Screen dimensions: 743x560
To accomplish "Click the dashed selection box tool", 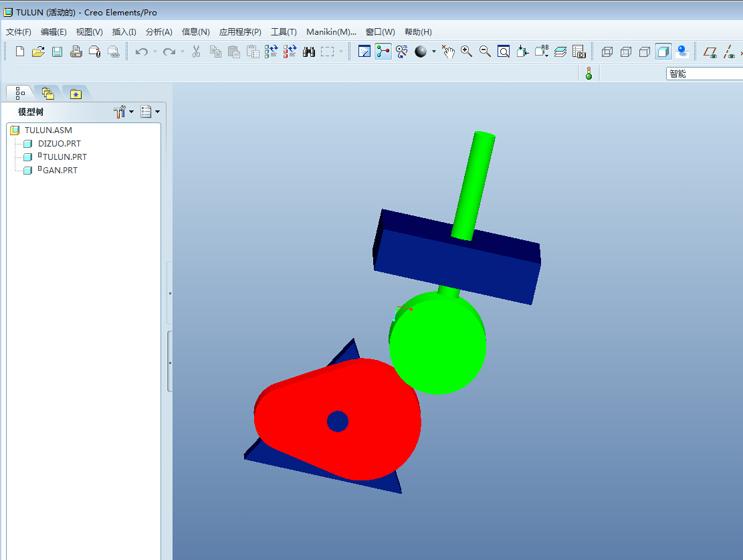I will tap(328, 52).
